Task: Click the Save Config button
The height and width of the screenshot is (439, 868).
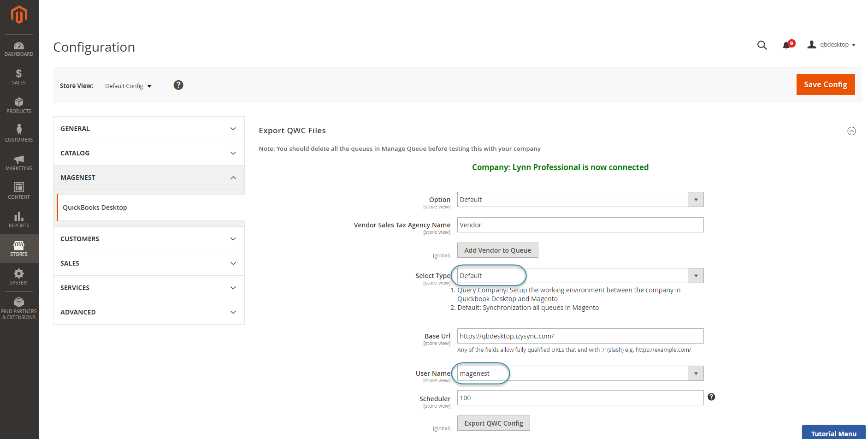Action: (825, 85)
